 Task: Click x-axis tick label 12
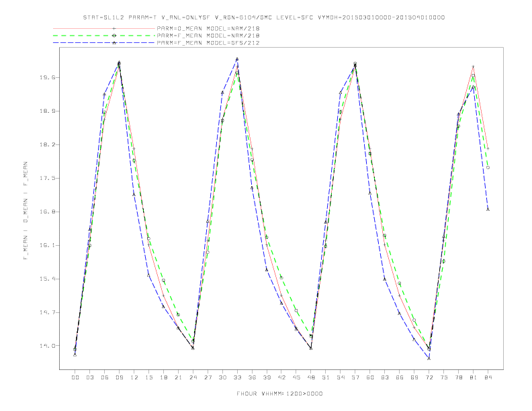(134, 377)
